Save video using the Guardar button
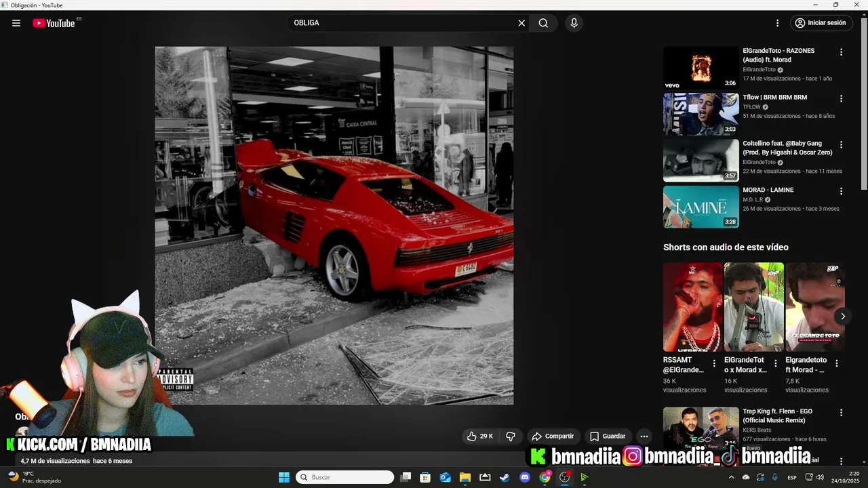 [608, 436]
